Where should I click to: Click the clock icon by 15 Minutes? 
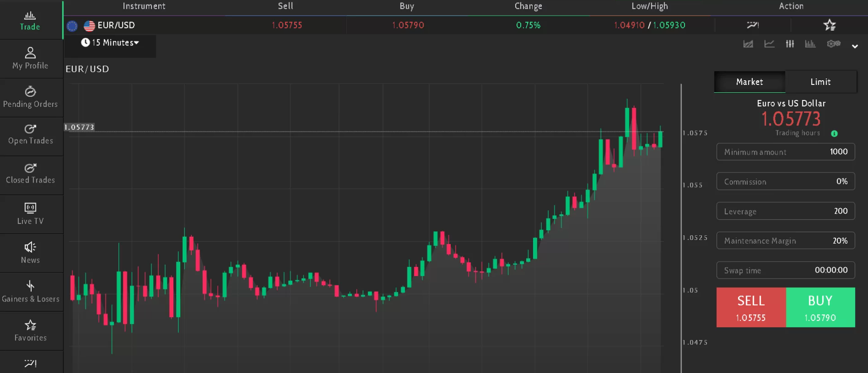point(85,42)
